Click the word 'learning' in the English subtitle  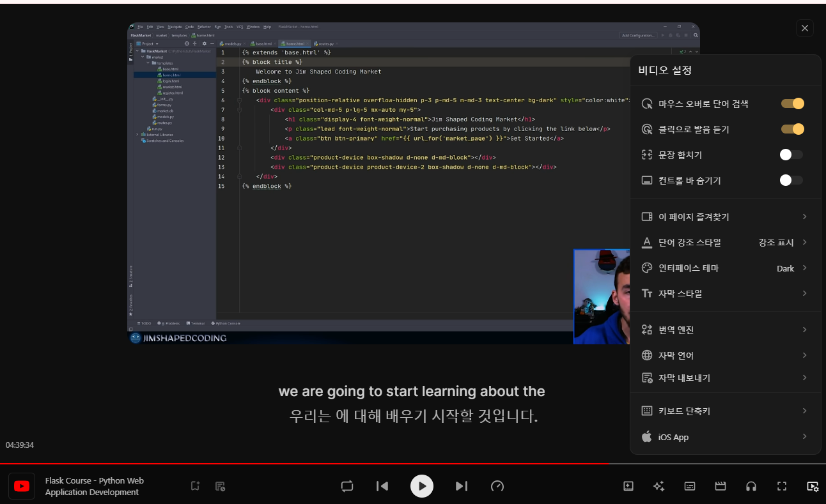coord(448,391)
